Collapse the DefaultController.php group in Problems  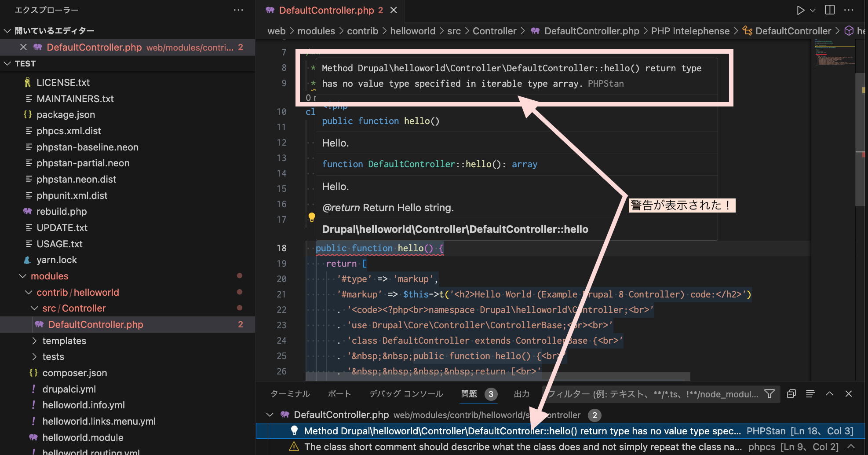pos(270,415)
